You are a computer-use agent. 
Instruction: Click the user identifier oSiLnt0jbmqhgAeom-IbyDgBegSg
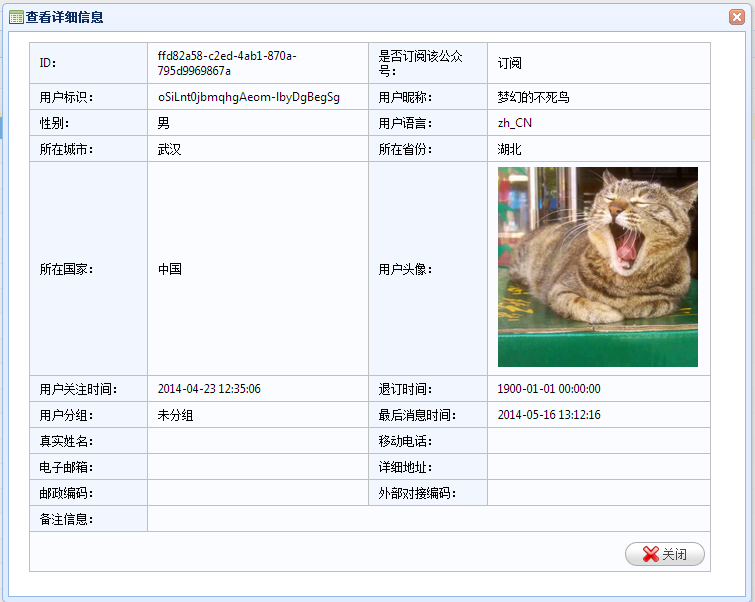[249, 97]
